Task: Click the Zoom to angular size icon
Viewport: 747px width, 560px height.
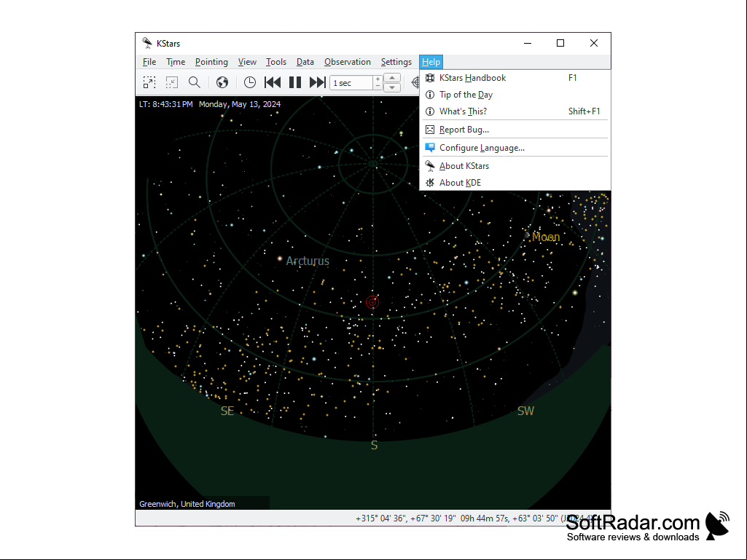Action: click(x=149, y=82)
